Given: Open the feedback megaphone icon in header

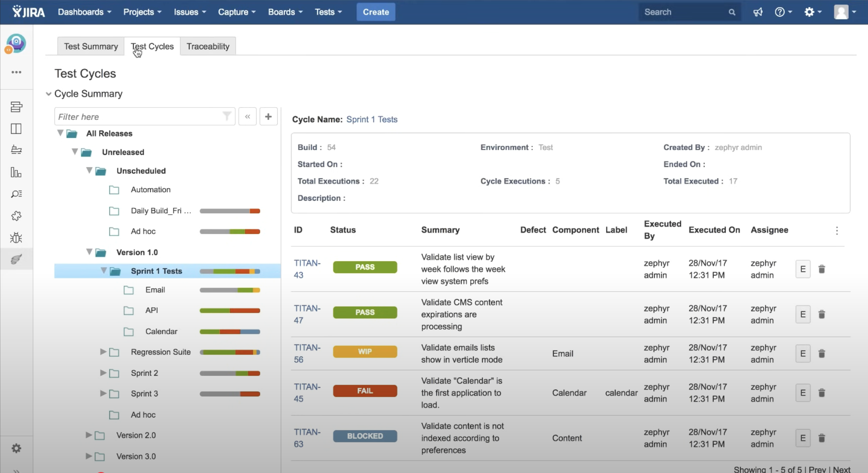Looking at the screenshot, I should 758,12.
